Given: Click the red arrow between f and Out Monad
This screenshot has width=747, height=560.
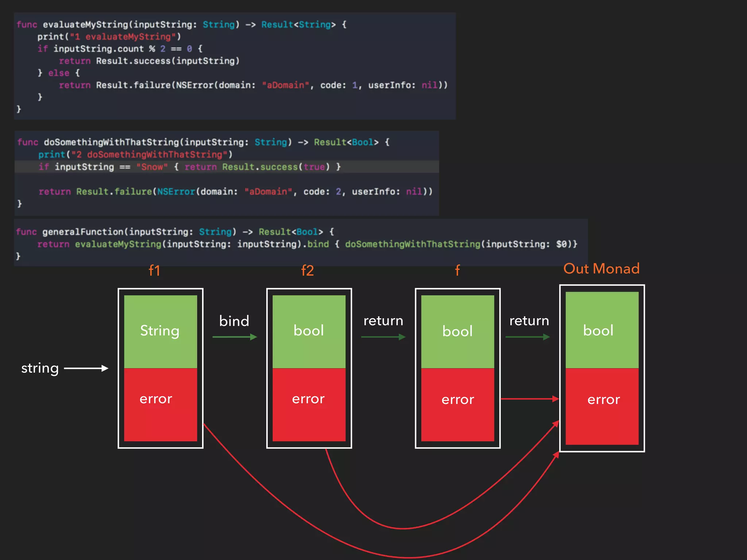Looking at the screenshot, I should point(529,399).
